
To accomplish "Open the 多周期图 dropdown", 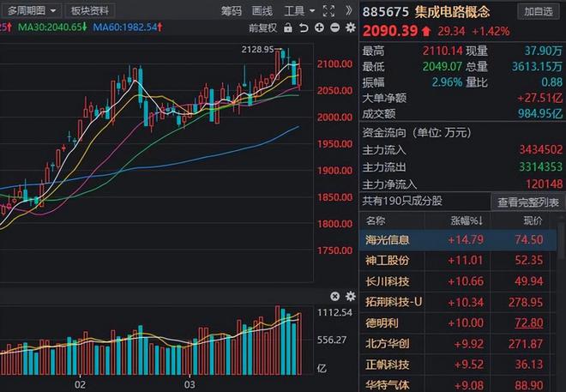I will [32, 11].
